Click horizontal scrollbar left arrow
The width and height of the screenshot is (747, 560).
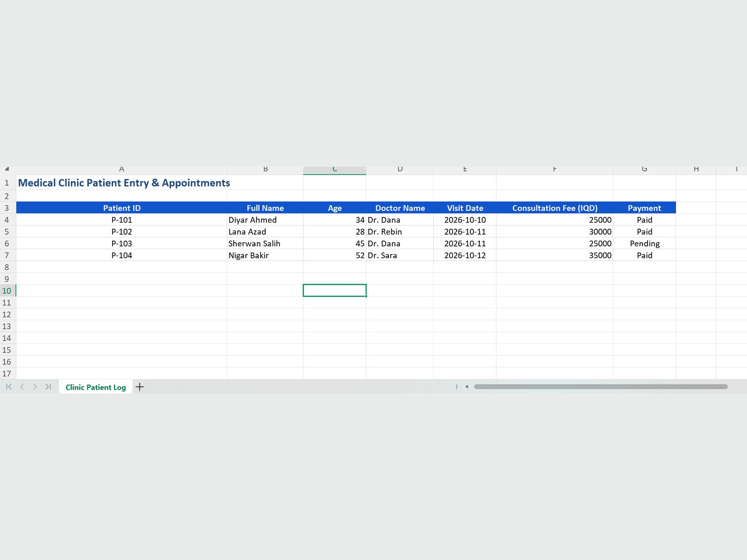[466, 387]
